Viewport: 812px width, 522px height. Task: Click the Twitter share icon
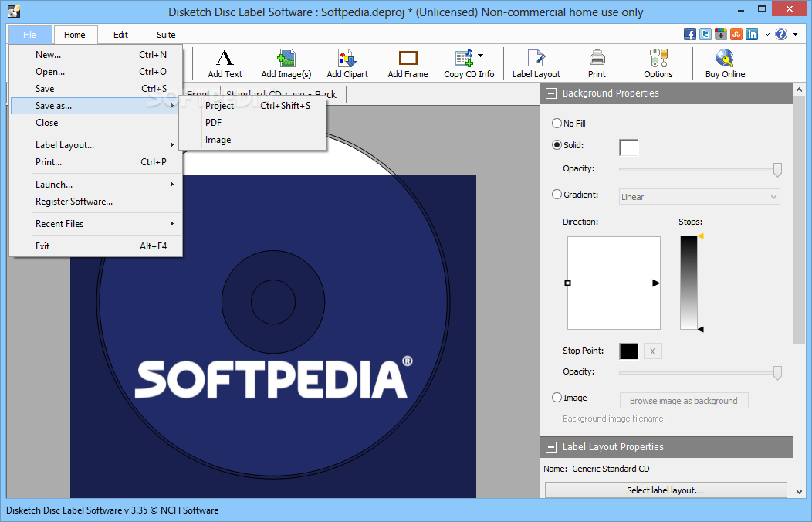pos(705,34)
